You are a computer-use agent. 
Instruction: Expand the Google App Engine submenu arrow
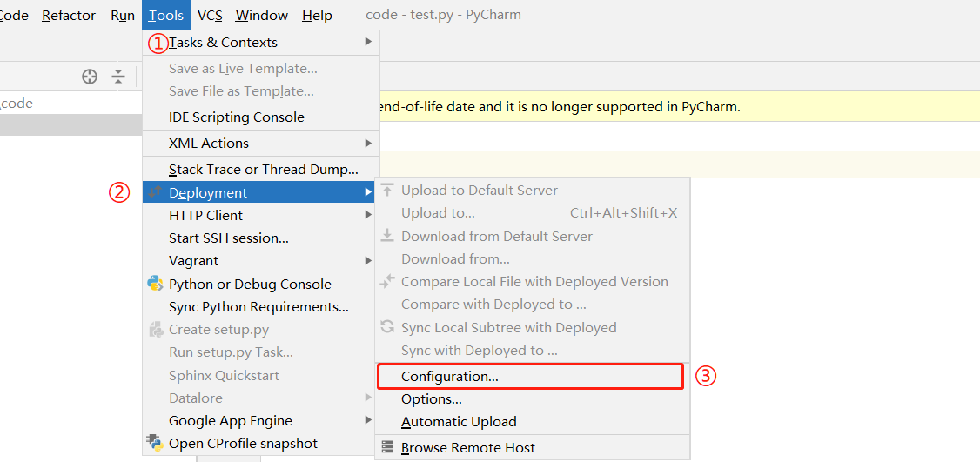pyautogui.click(x=369, y=420)
